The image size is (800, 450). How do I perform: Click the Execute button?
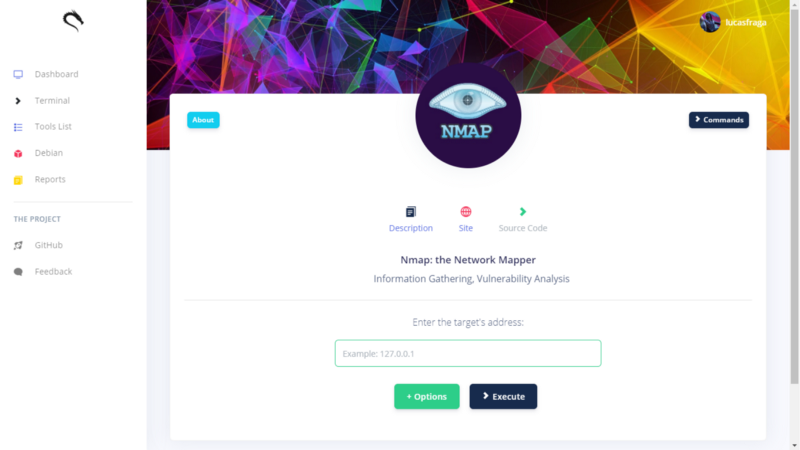coord(503,396)
